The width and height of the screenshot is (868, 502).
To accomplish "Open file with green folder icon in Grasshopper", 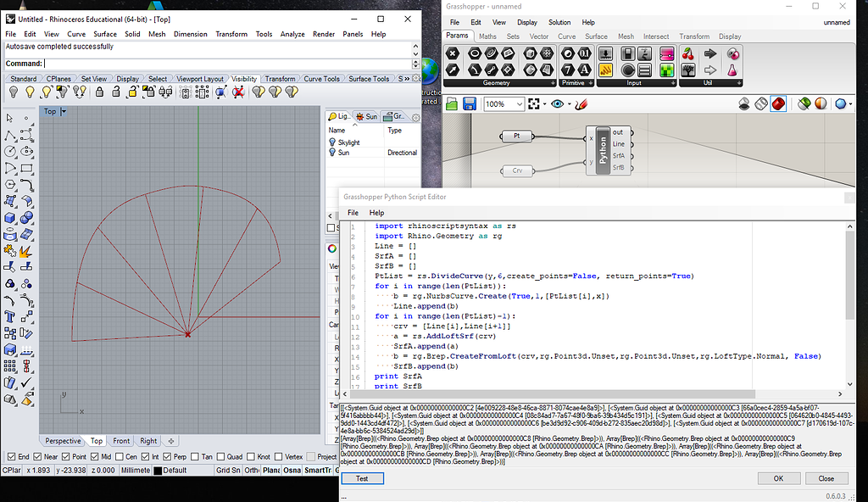I will click(x=451, y=104).
